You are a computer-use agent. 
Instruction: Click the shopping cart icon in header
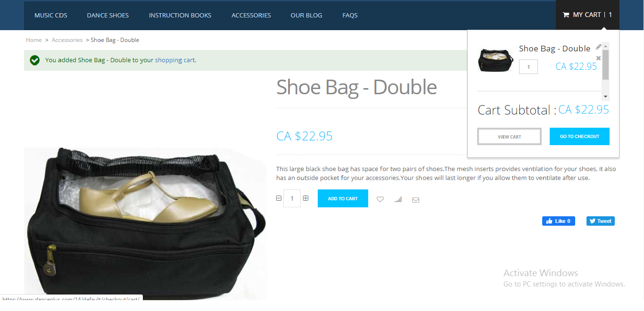(566, 15)
